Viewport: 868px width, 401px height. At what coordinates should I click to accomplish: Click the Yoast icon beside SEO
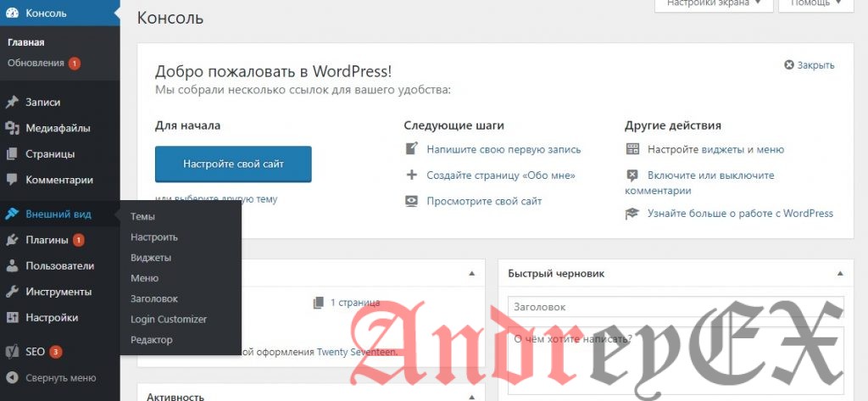[x=12, y=352]
